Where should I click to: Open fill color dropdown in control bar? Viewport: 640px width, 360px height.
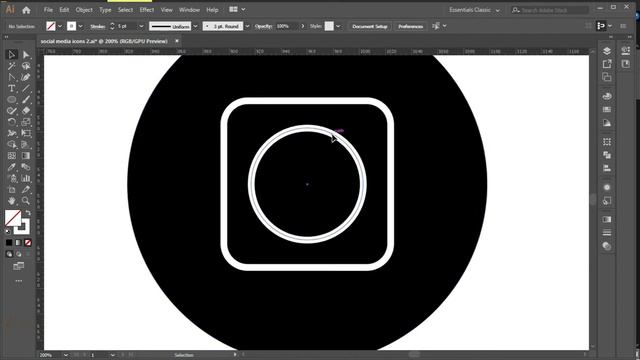click(60, 26)
